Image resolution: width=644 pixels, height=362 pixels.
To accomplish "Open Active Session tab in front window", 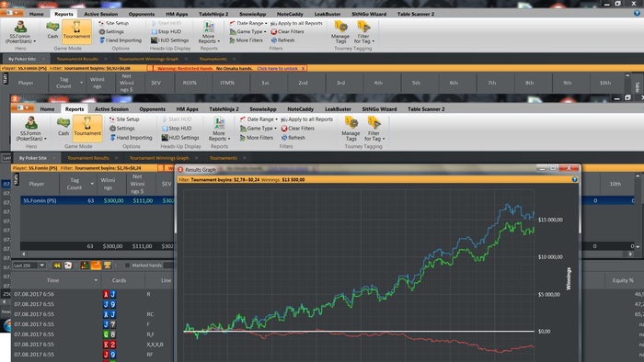I will click(x=111, y=109).
